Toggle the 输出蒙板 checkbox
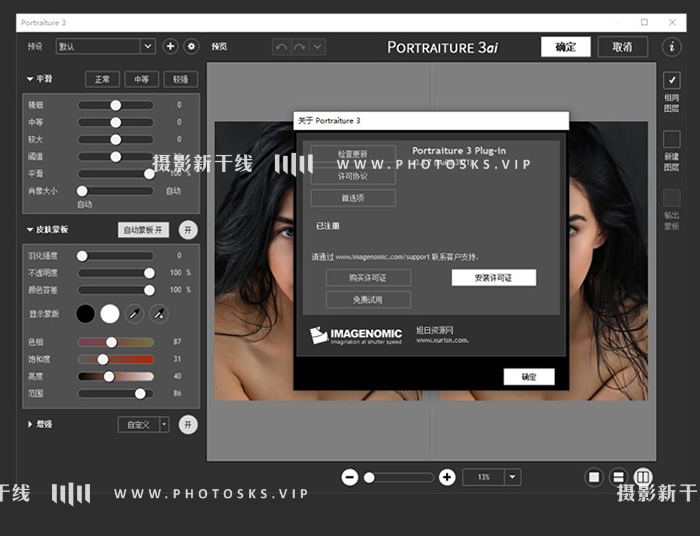The height and width of the screenshot is (536, 700). (x=671, y=198)
